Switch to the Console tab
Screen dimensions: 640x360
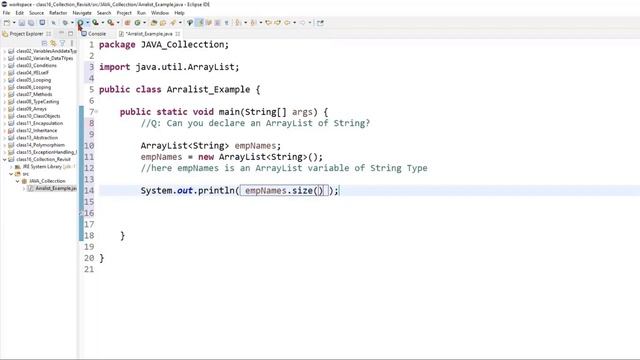pos(94,34)
